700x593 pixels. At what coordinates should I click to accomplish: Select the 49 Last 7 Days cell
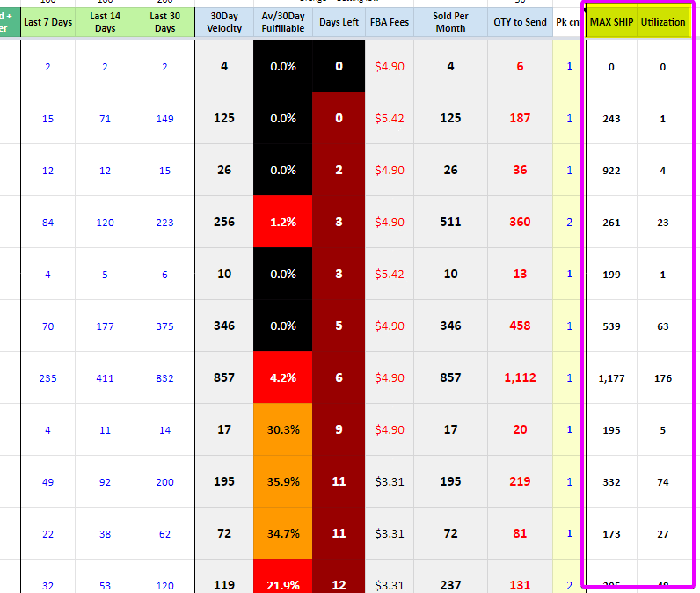47,482
